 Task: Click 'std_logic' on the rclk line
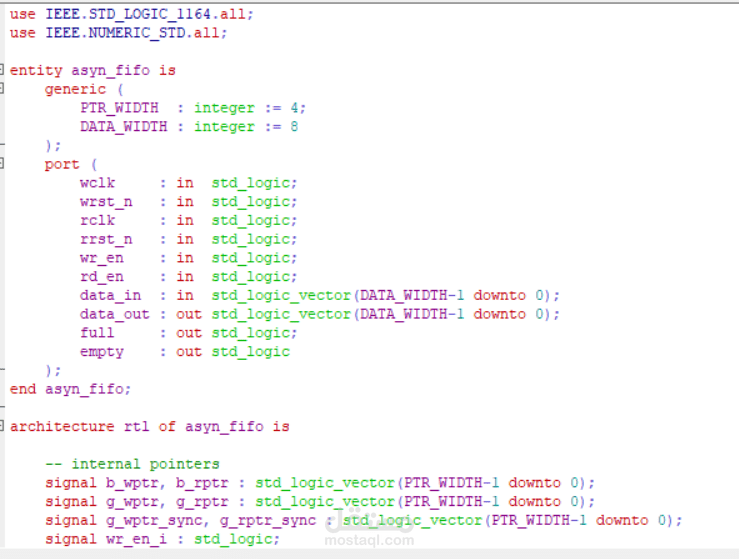pyautogui.click(x=251, y=221)
